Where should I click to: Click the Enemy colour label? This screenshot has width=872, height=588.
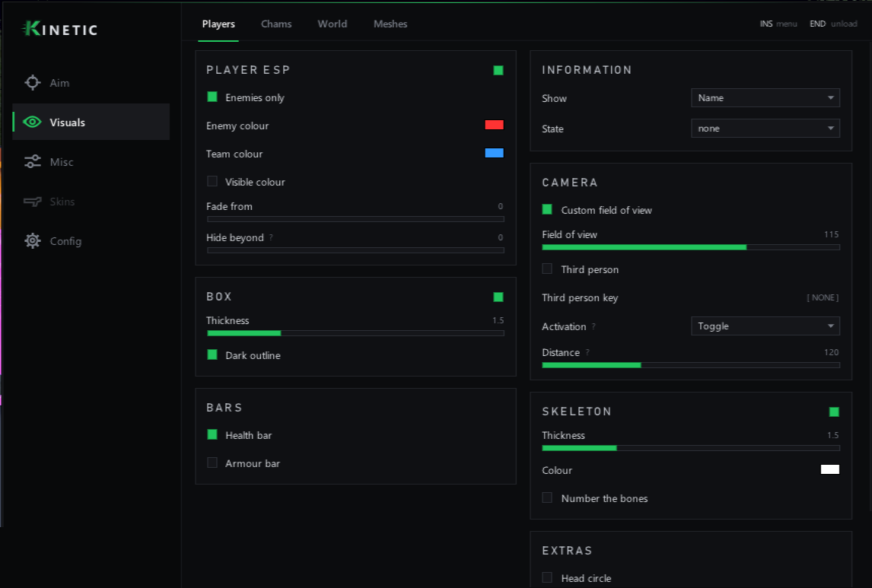pyautogui.click(x=237, y=126)
